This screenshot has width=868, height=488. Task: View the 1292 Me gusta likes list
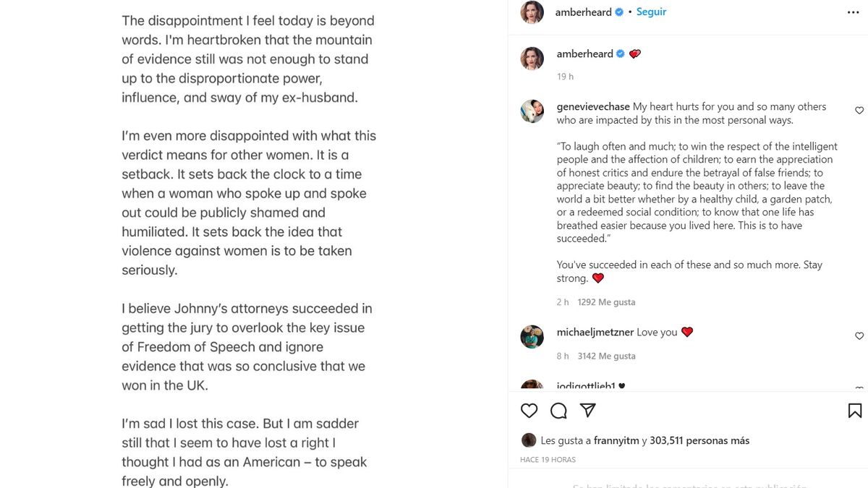click(x=606, y=302)
